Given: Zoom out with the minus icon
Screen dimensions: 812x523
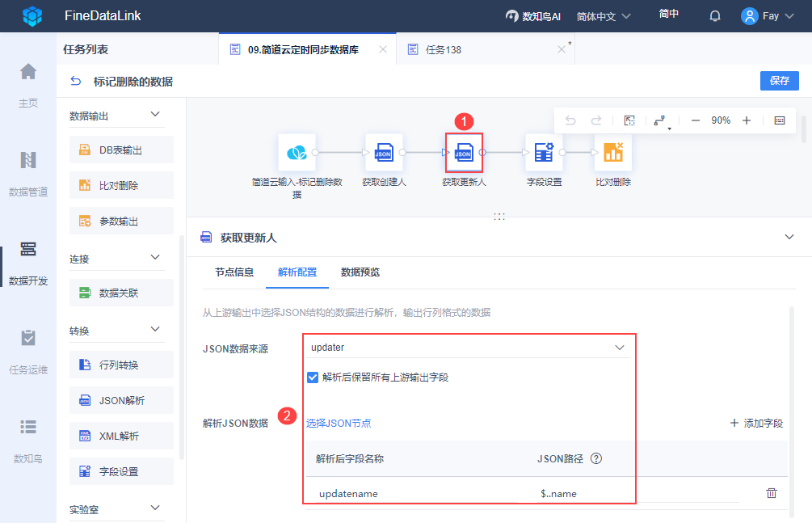Looking at the screenshot, I should pyautogui.click(x=695, y=120).
